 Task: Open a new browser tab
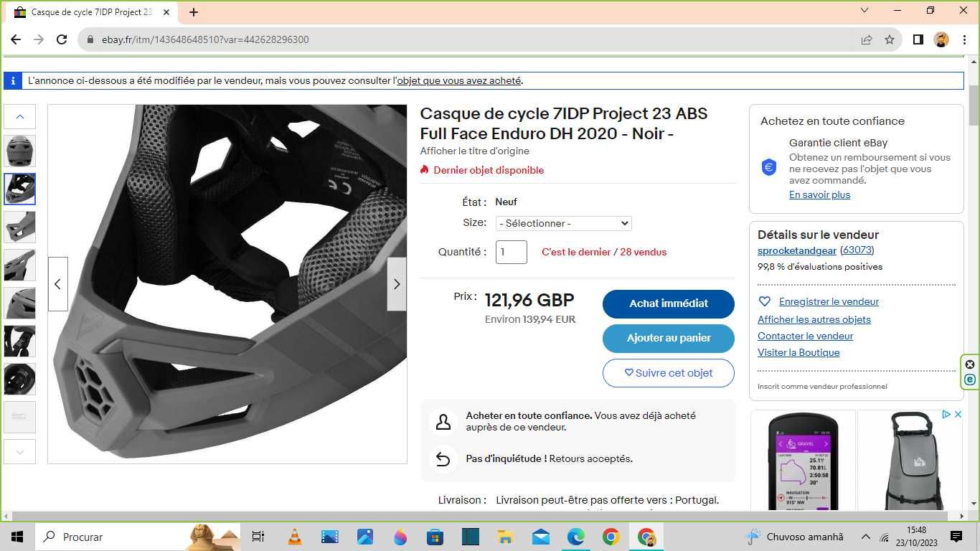pyautogui.click(x=193, y=12)
